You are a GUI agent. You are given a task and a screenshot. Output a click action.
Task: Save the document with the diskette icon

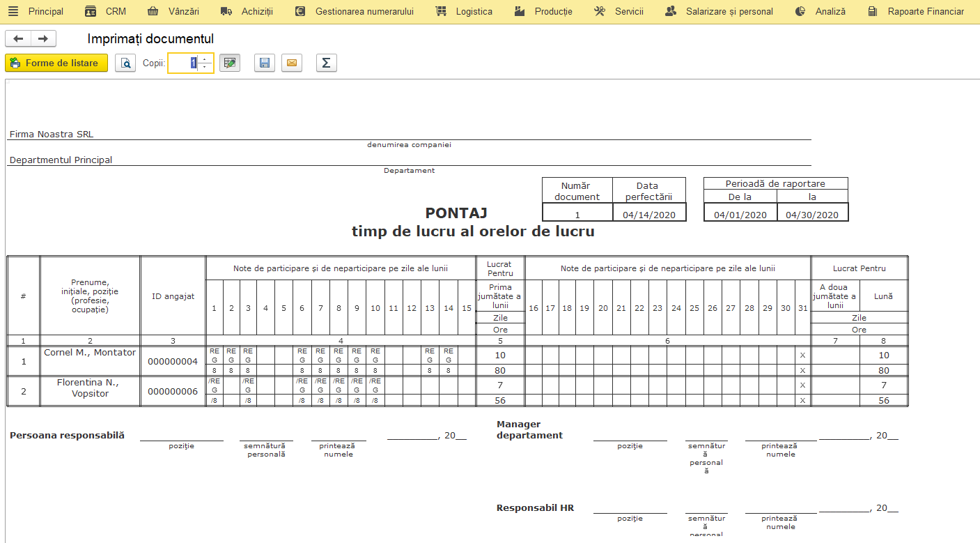pos(265,63)
